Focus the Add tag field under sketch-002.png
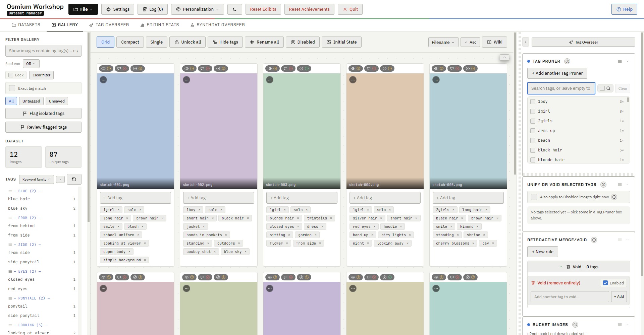 [219, 198]
